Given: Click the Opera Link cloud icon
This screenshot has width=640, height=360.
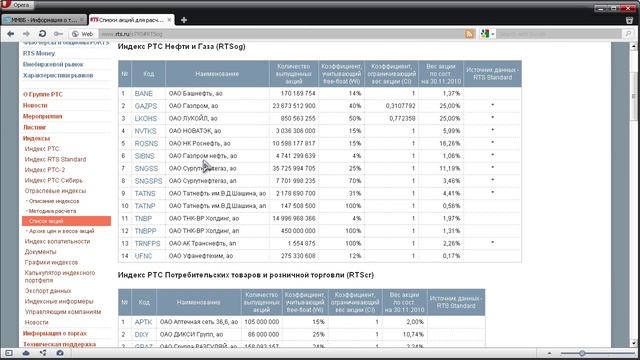Looking at the screenshot, I should coord(26,353).
